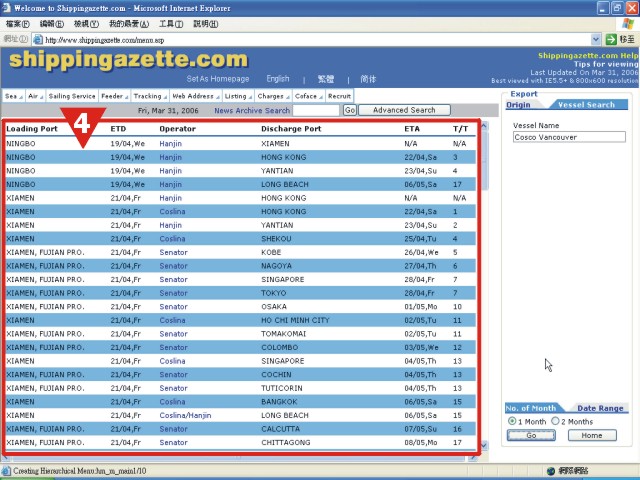
Task: Open Senator operator link in CHITTAGONG row
Action: (x=173, y=442)
